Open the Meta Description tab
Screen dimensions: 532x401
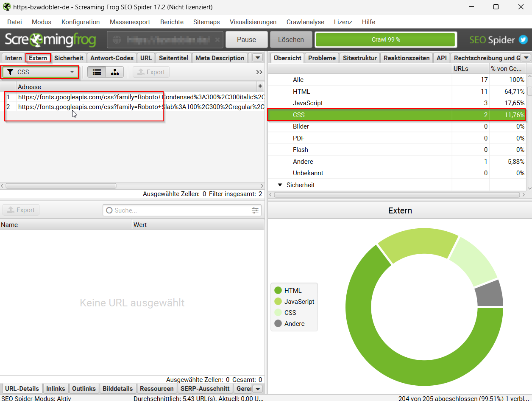(220, 58)
